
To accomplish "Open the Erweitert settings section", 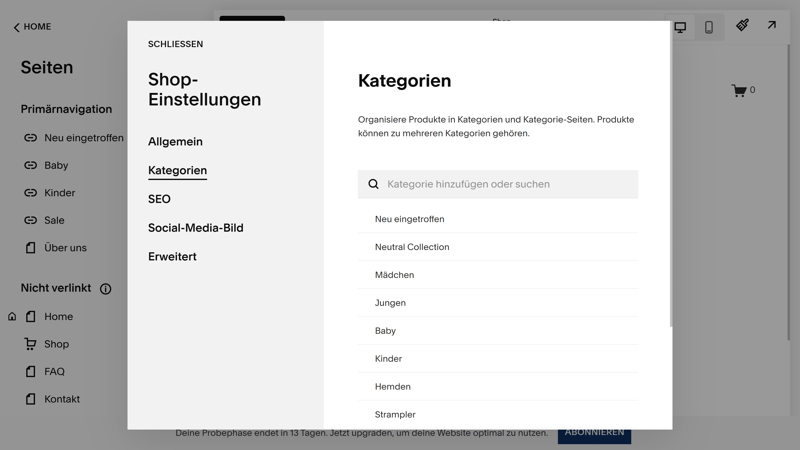I will point(172,257).
